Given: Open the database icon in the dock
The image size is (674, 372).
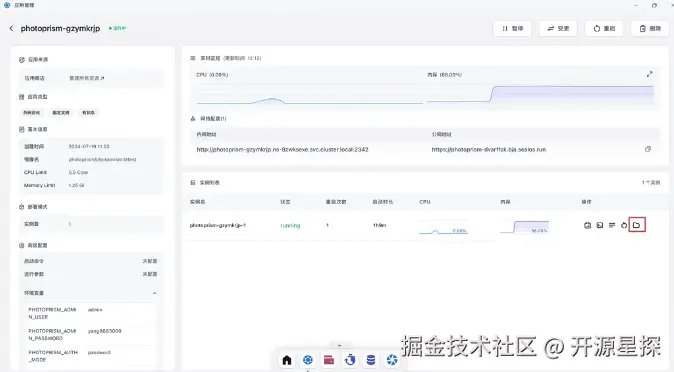Looking at the screenshot, I should tap(371, 360).
